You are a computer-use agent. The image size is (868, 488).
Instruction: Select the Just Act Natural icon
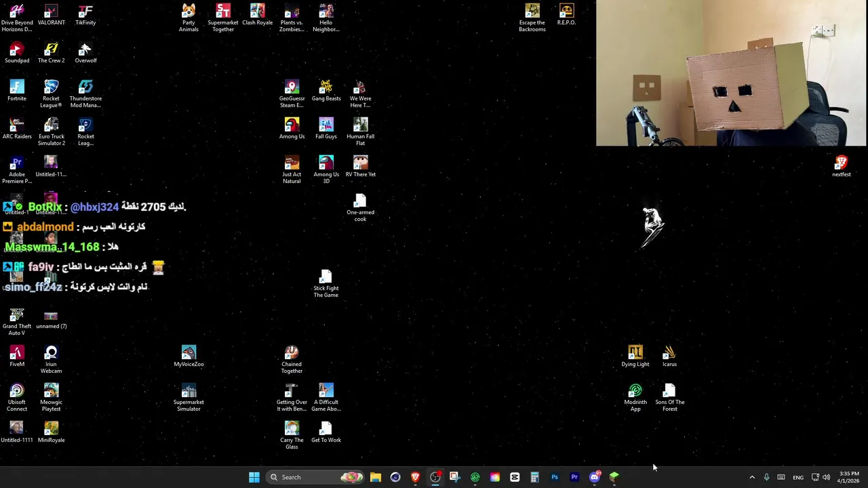click(x=292, y=170)
